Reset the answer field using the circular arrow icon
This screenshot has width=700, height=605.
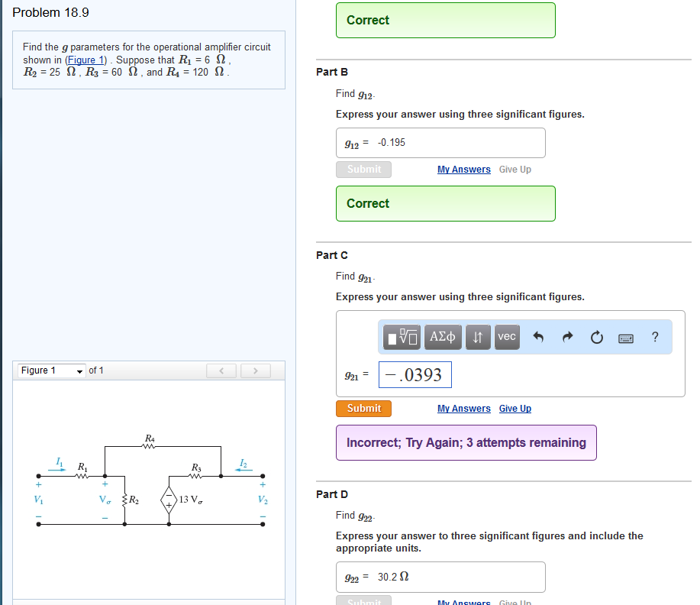pos(596,337)
